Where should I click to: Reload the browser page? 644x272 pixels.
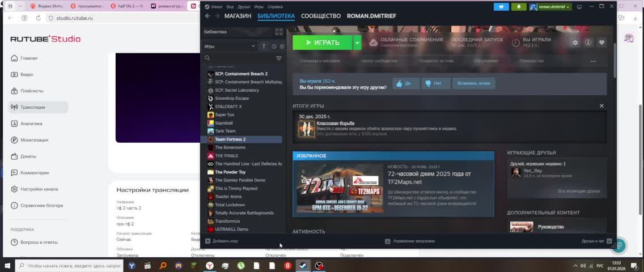click(38, 18)
